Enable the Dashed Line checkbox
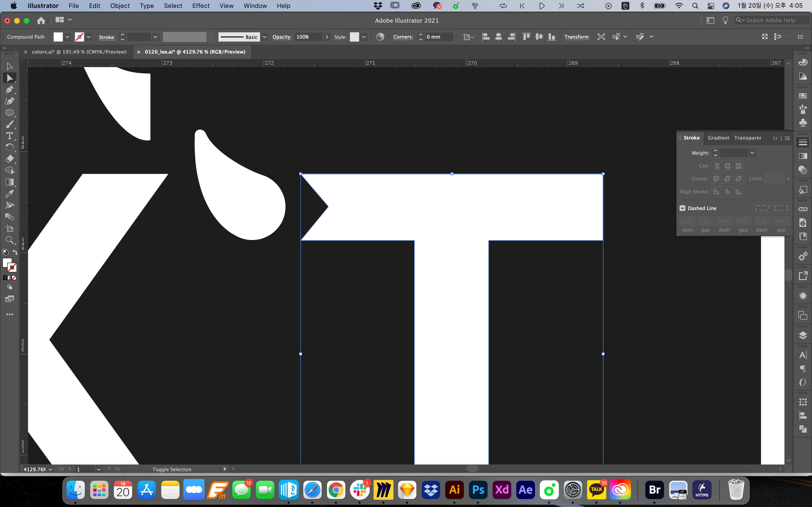Viewport: 812px width, 507px height. (x=682, y=208)
